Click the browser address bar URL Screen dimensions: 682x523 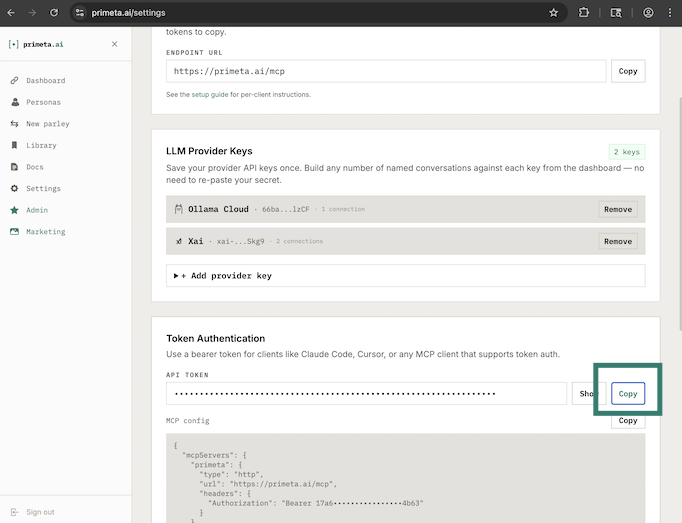(x=128, y=13)
